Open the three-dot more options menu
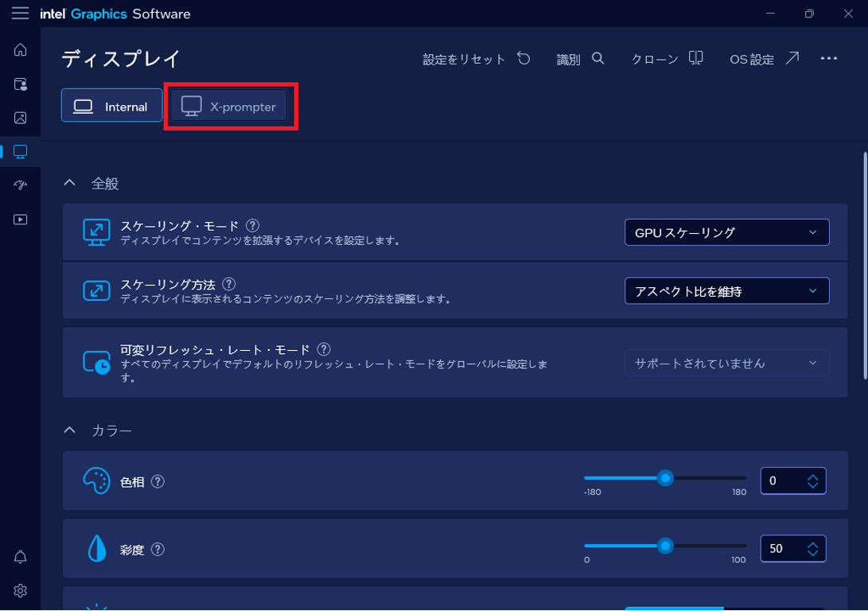The height and width of the screenshot is (611, 868). coord(829,58)
